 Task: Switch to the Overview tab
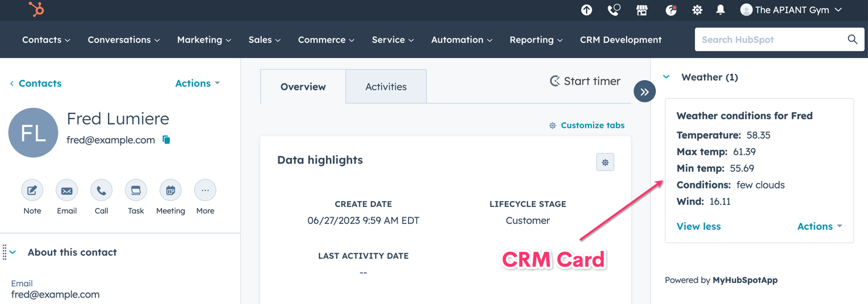[303, 87]
